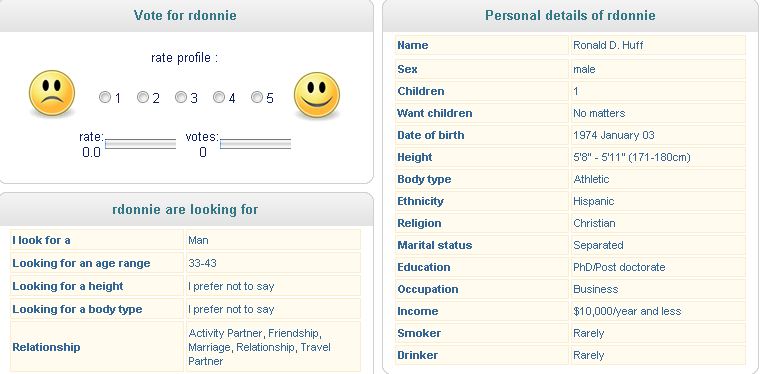Click 'rdonnie are looking for' header

(x=185, y=210)
